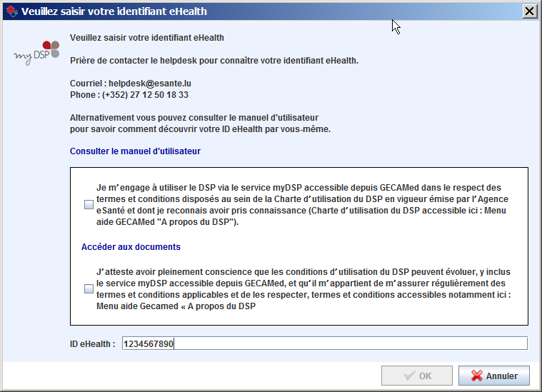Click the "Alternativement vous pouvez consulter" paragraph
The width and height of the screenshot is (542, 392).
pos(199,123)
